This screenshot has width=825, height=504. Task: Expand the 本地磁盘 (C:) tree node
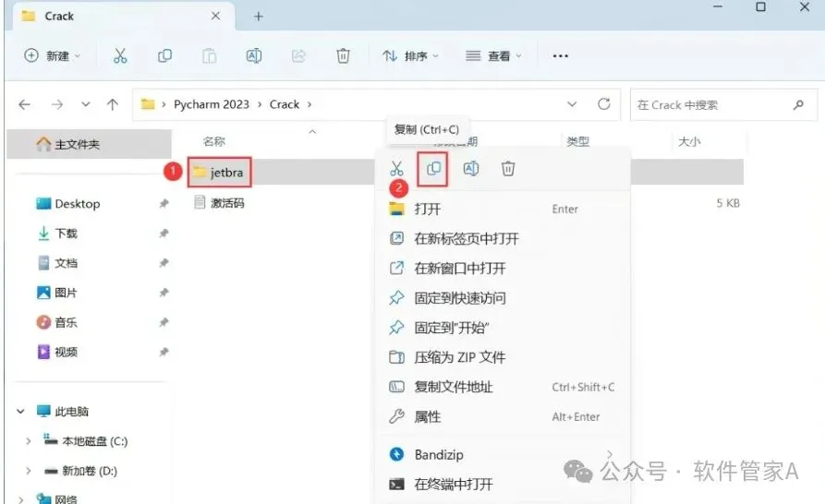29,441
